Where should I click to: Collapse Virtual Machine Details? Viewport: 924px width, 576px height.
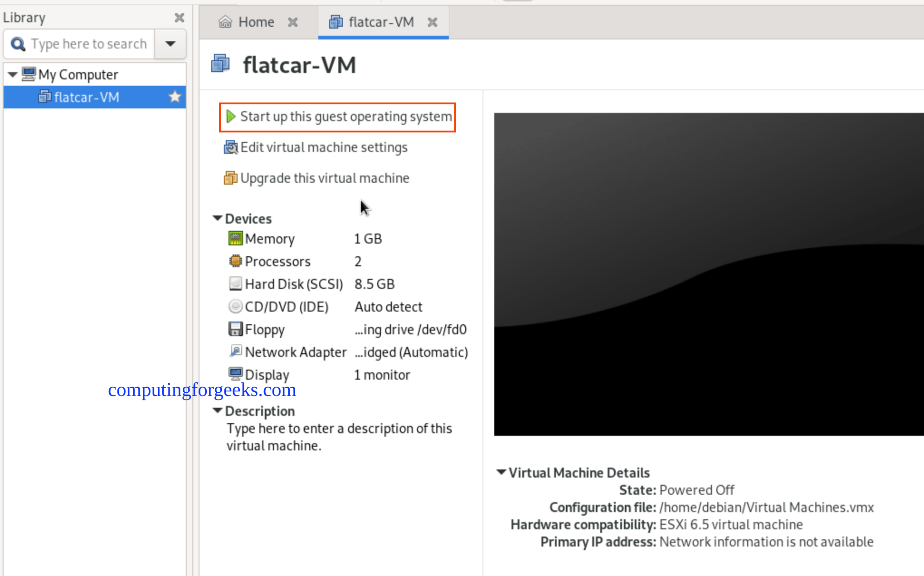501,472
